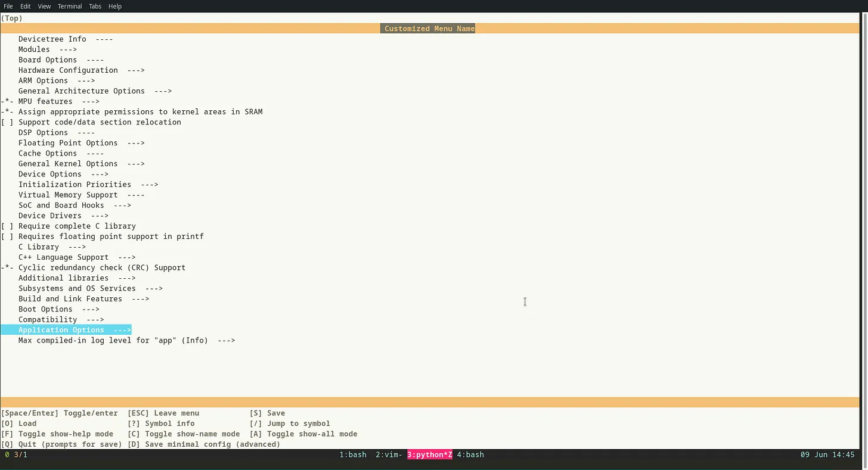868x470 pixels.
Task: Open C Library submenu
Action: (52, 247)
